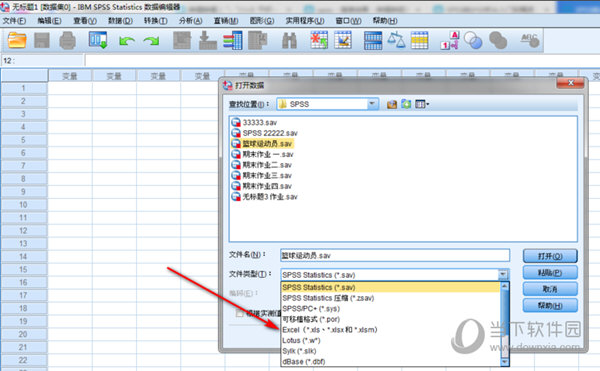
Task: Select file 期末作业一.sav
Action: pyautogui.click(x=262, y=155)
